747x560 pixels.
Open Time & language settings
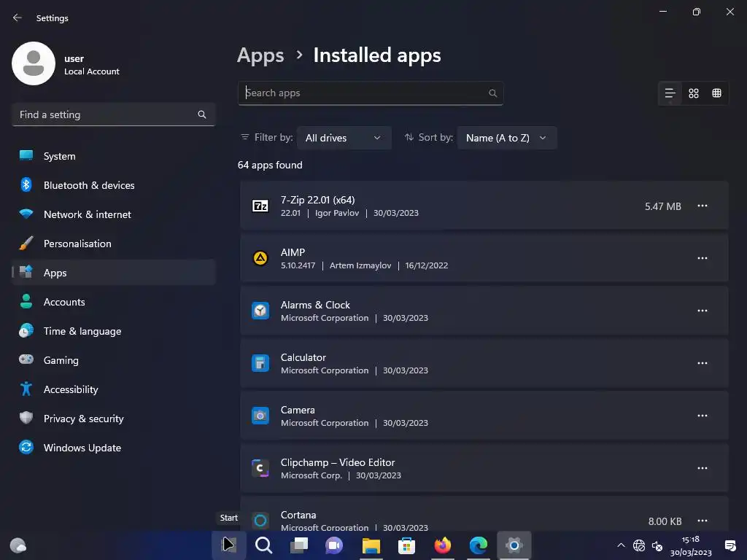click(x=113, y=331)
